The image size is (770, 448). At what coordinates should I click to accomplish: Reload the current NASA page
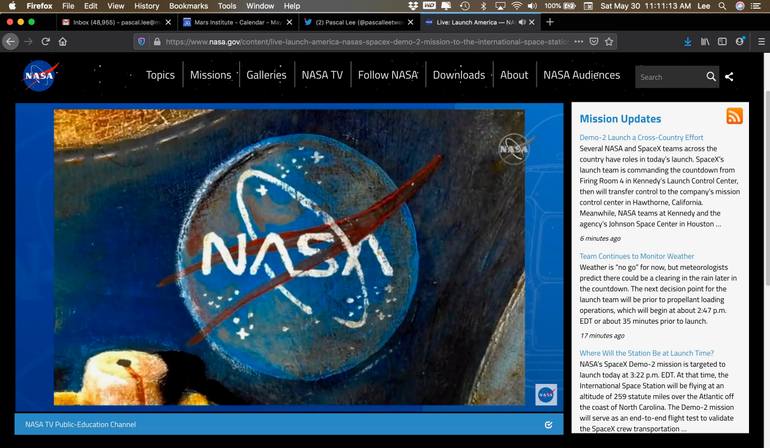(x=45, y=42)
